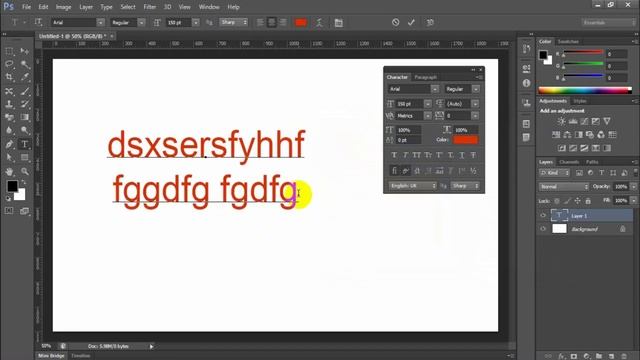Hide Layer 1 visibility eye
The width and height of the screenshot is (640, 360).
point(543,216)
